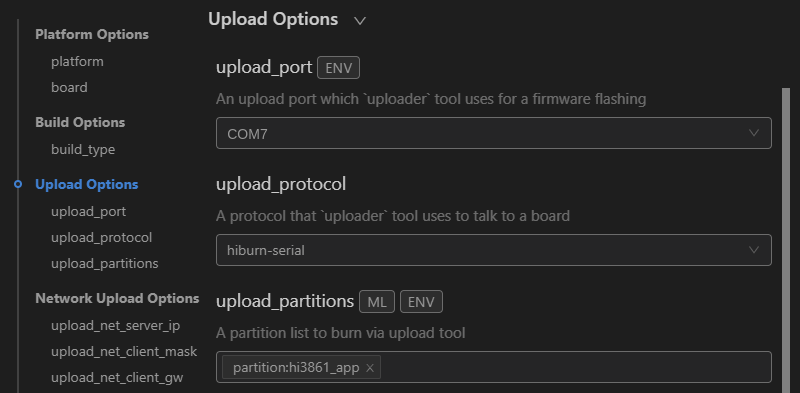Screen dimensions: 800x393
Task: Go to platform in the sidebar
Action: pyautogui.click(x=77, y=62)
